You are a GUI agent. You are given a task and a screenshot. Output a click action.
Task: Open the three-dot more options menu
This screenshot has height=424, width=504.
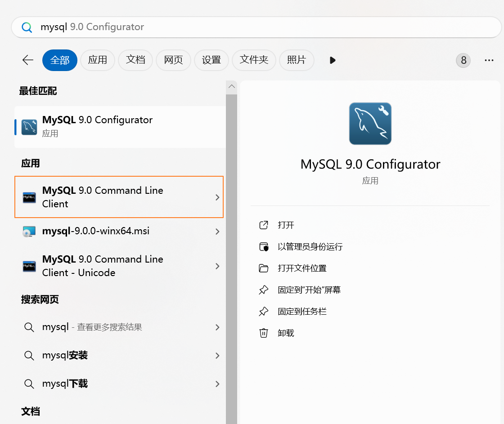coord(489,60)
